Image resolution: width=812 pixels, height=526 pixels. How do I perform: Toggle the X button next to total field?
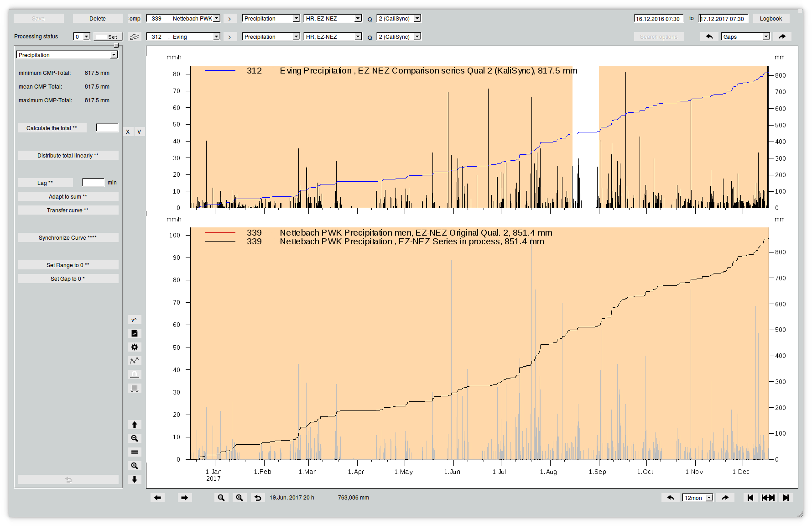tap(128, 132)
